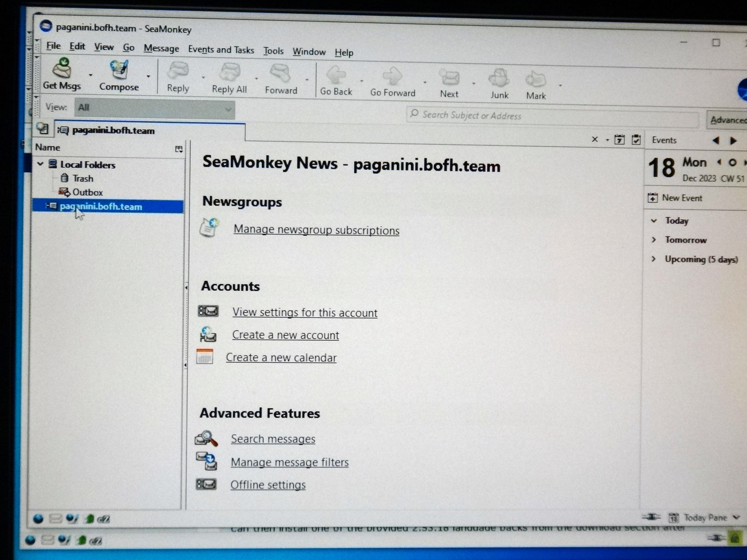Expand the Upcoming (5 days) section
Image resolution: width=747 pixels, height=560 pixels.
(x=654, y=259)
